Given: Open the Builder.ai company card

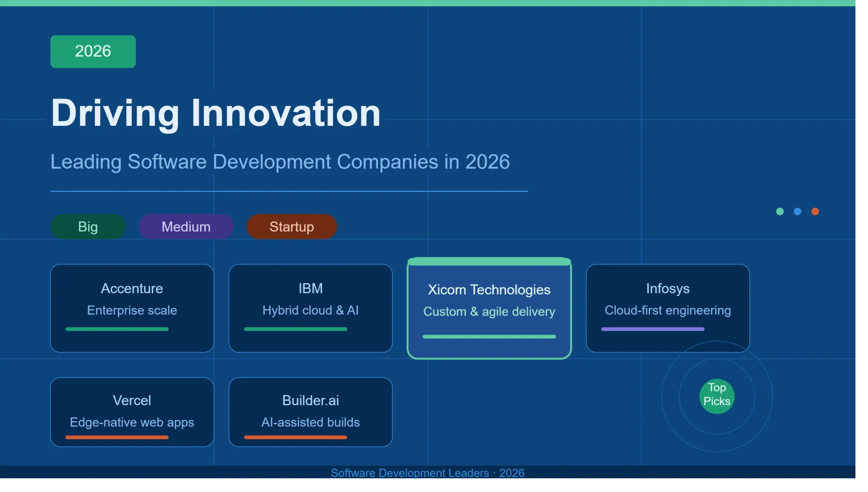Looking at the screenshot, I should pos(311,412).
